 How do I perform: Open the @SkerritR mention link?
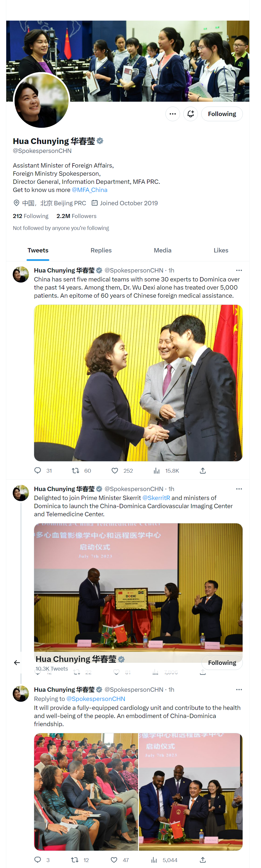(156, 498)
